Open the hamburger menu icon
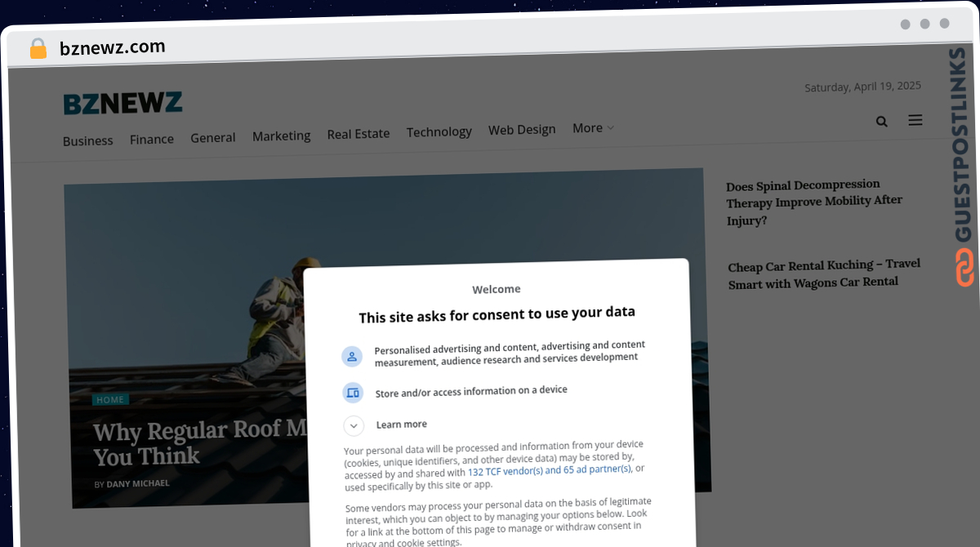The height and width of the screenshot is (547, 980). click(x=915, y=120)
